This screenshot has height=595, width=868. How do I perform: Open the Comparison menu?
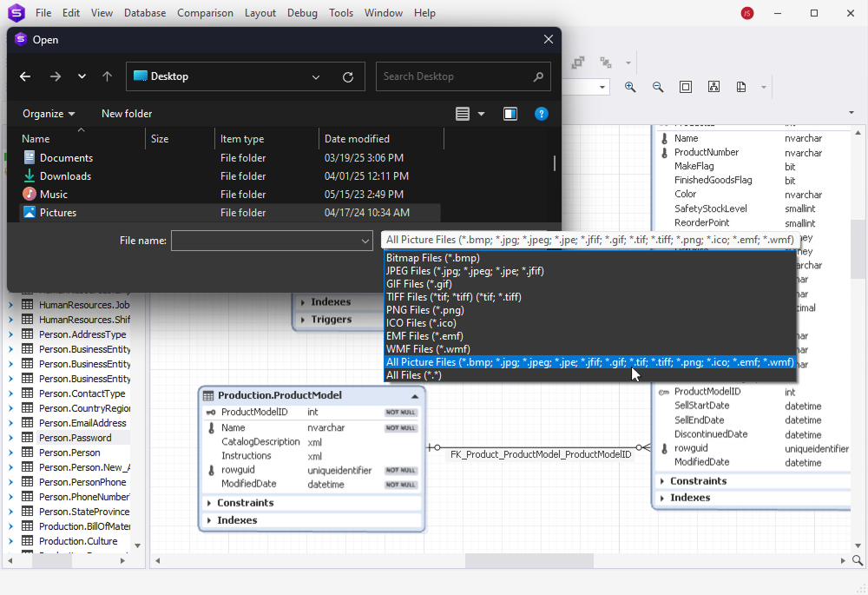205,12
